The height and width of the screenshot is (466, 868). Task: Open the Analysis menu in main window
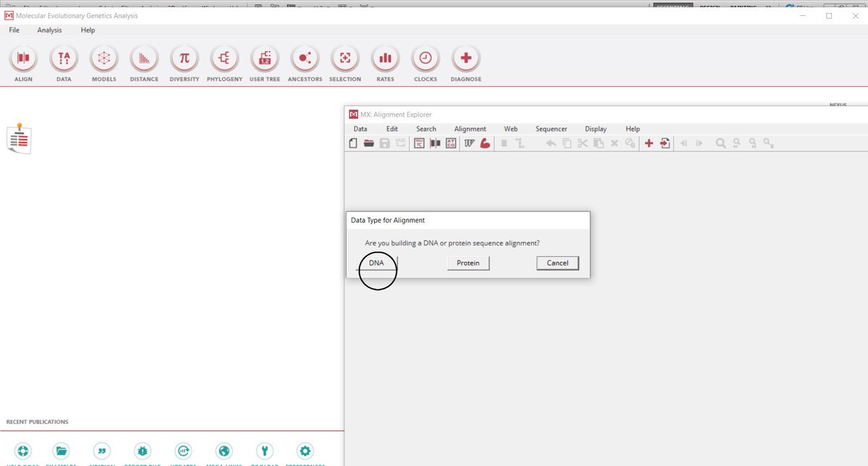click(50, 30)
